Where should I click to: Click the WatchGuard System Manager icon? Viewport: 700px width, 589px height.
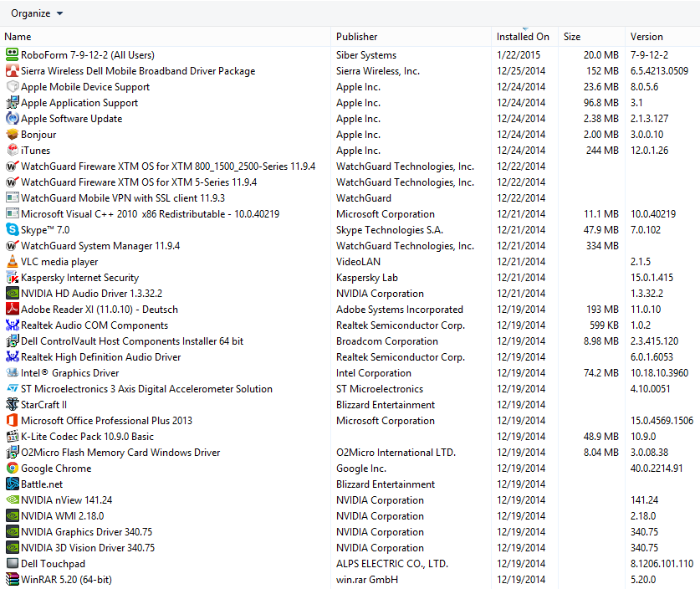pos(12,246)
